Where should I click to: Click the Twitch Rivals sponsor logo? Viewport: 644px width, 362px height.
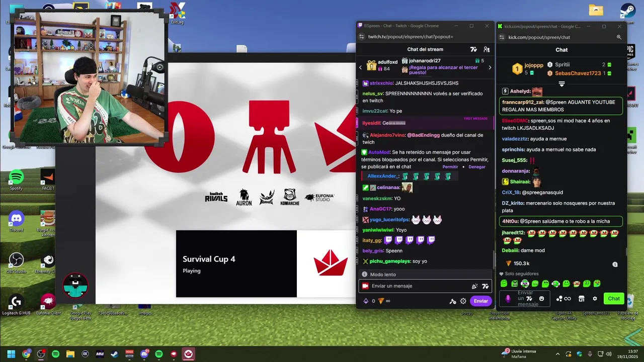point(216,197)
